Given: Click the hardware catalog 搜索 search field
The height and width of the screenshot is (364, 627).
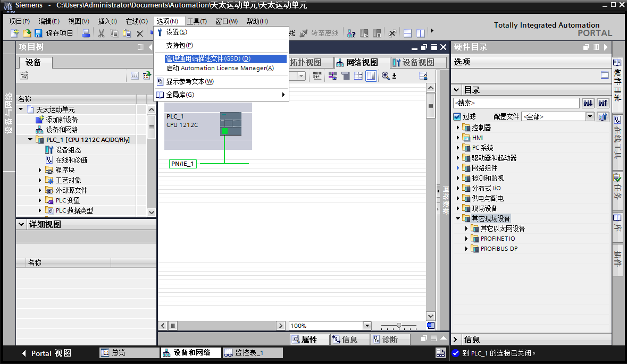Looking at the screenshot, I should (x=516, y=103).
